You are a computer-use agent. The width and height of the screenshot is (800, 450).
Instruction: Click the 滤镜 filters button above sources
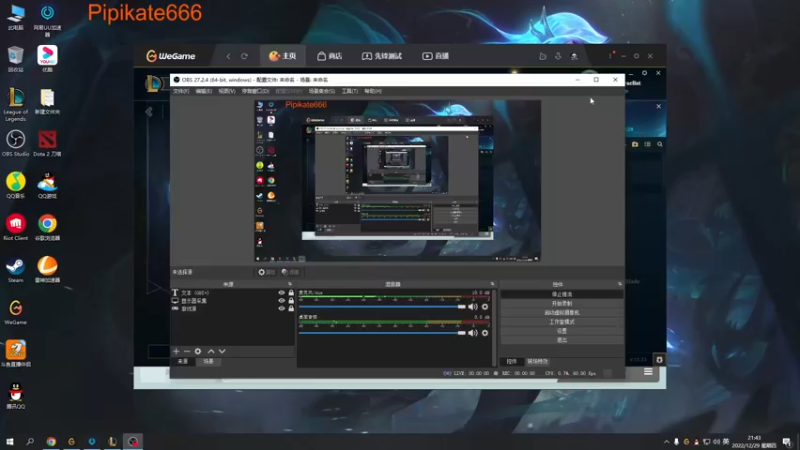[x=290, y=272]
